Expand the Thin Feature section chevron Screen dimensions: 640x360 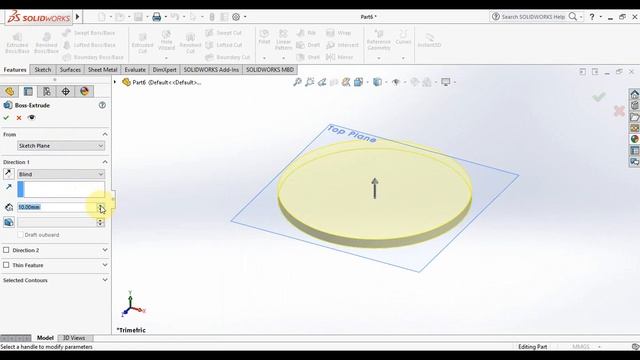tap(105, 265)
